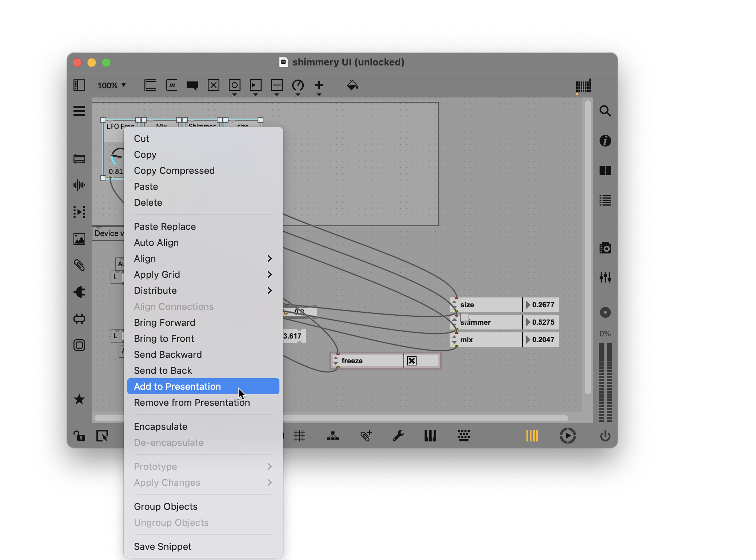756x560 pixels.
Task: Click Save Snippet entry
Action: 162,547
